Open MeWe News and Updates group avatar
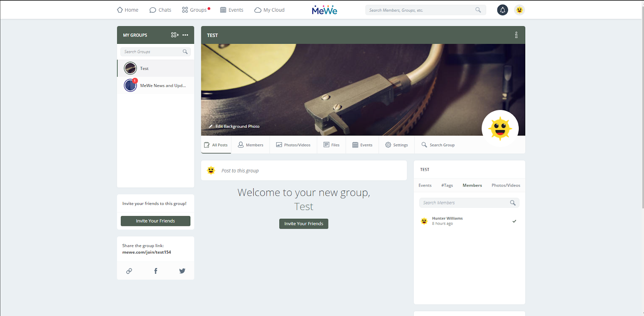This screenshot has width=644, height=316. pyautogui.click(x=130, y=85)
